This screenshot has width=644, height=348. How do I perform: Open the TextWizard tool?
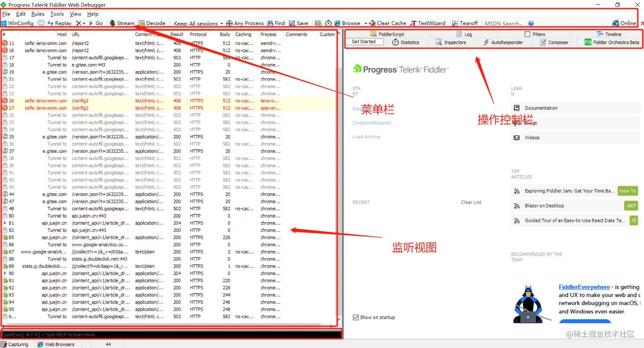[x=428, y=23]
